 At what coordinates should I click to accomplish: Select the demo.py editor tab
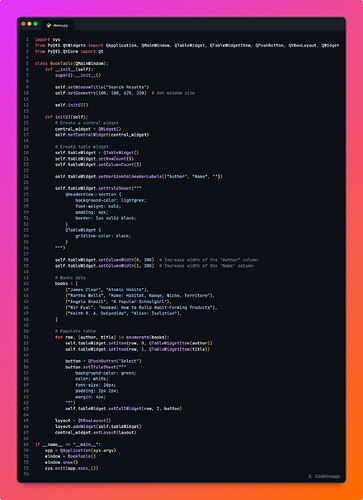pyautogui.click(x=57, y=25)
